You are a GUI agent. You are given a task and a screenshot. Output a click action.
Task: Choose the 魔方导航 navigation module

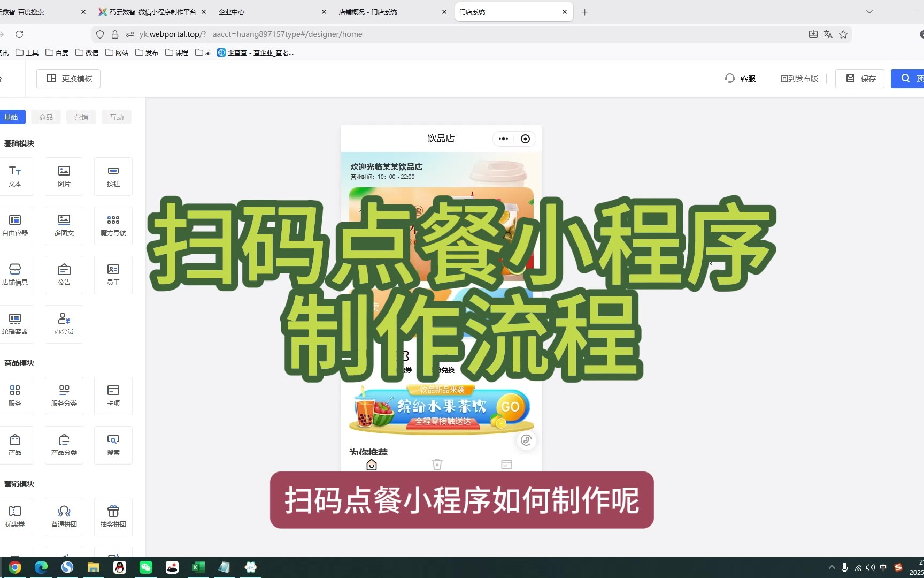tap(113, 225)
